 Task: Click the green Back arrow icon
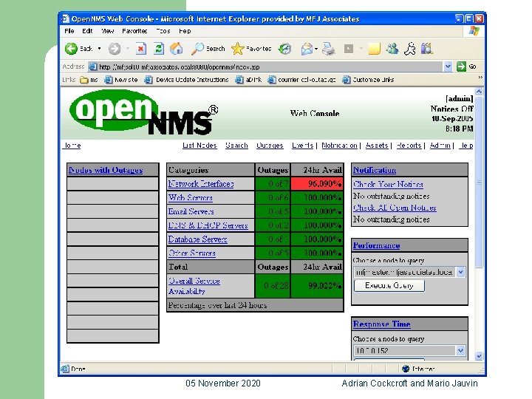(x=71, y=49)
